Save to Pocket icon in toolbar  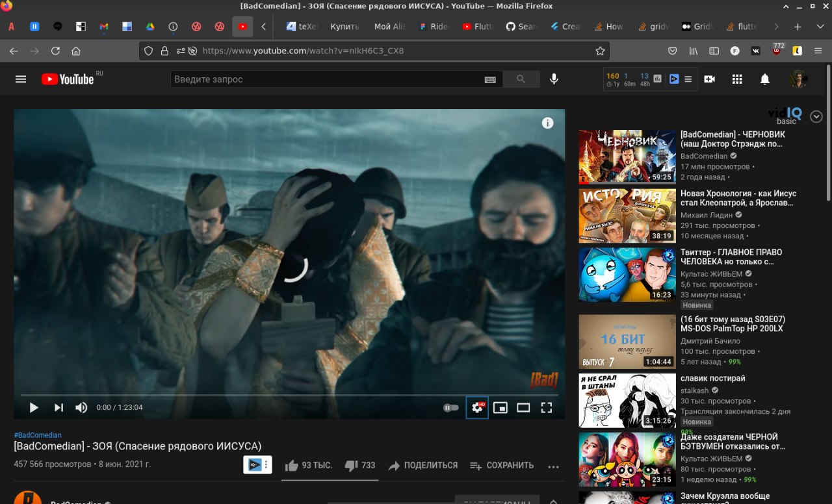673,51
